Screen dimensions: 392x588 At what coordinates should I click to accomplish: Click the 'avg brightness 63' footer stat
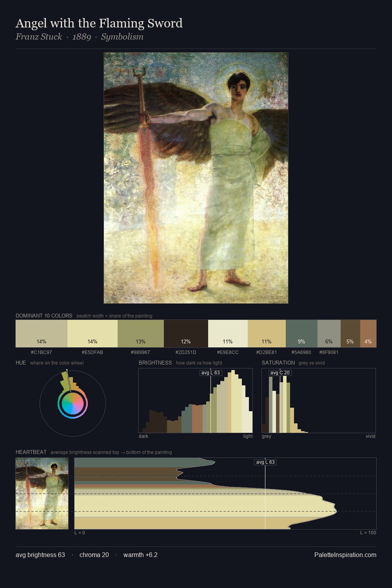[40, 555]
